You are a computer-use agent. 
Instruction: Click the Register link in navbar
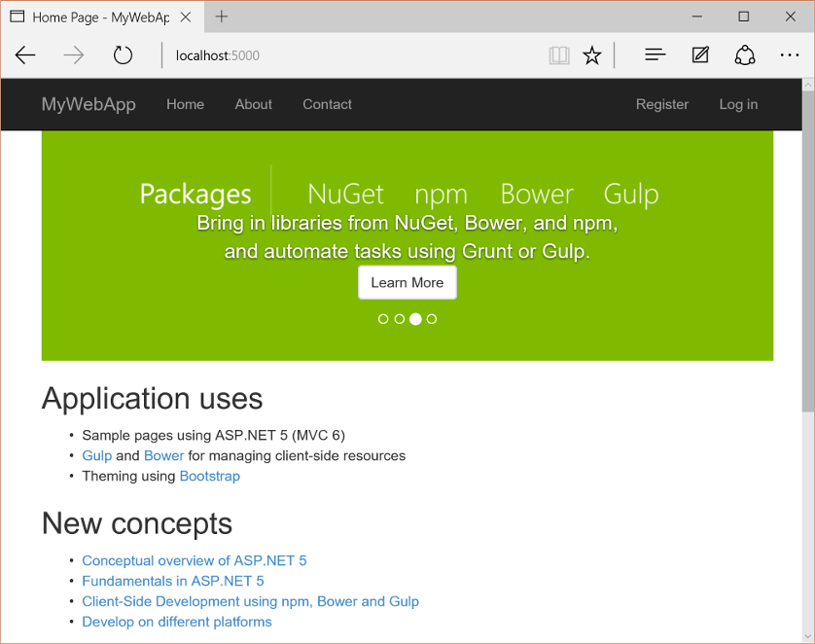[x=661, y=104]
